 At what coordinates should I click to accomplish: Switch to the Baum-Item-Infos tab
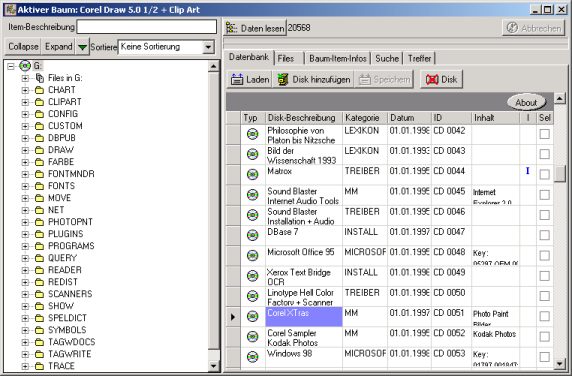(x=338, y=58)
